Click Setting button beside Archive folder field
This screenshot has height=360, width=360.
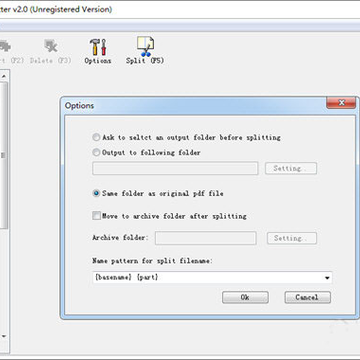(x=292, y=238)
